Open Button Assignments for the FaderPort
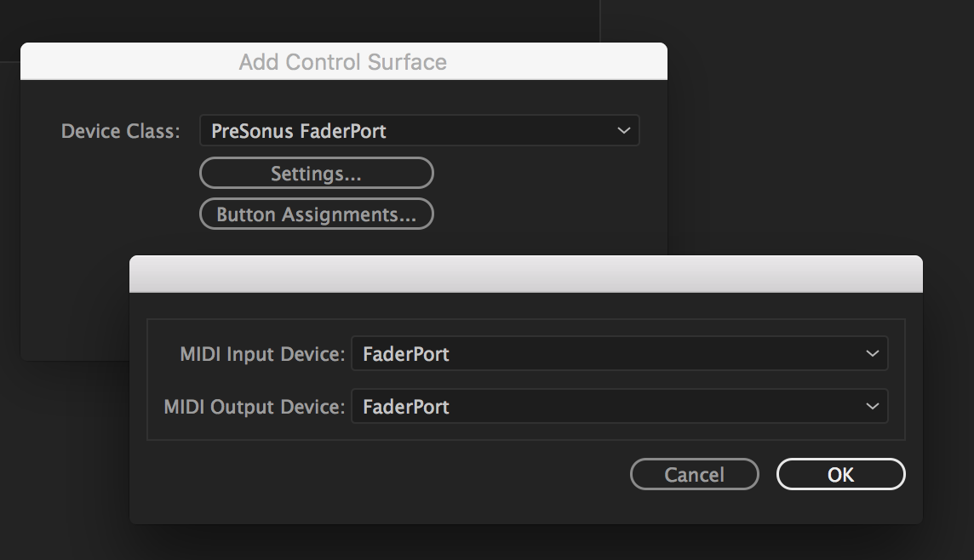The height and width of the screenshot is (560, 974). point(316,214)
